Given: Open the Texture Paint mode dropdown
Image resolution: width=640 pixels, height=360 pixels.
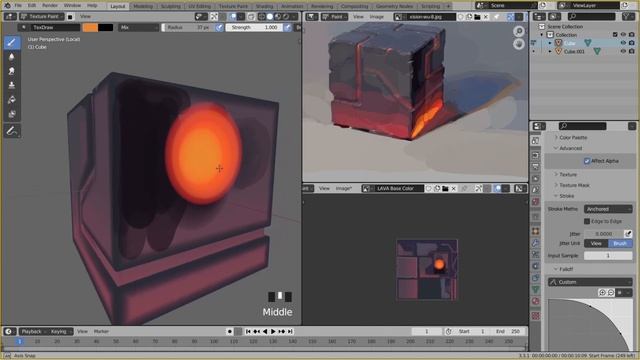Looking at the screenshot, I should [x=42, y=17].
